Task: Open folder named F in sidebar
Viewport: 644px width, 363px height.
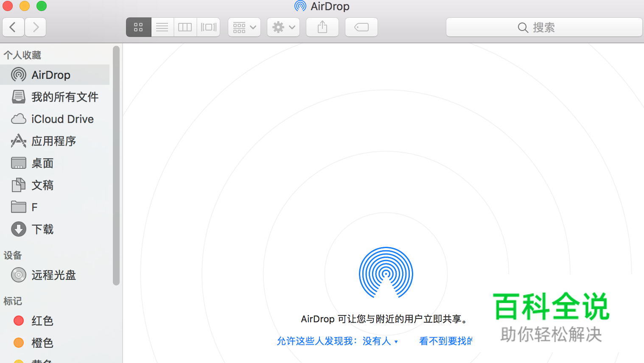Action: coord(35,207)
